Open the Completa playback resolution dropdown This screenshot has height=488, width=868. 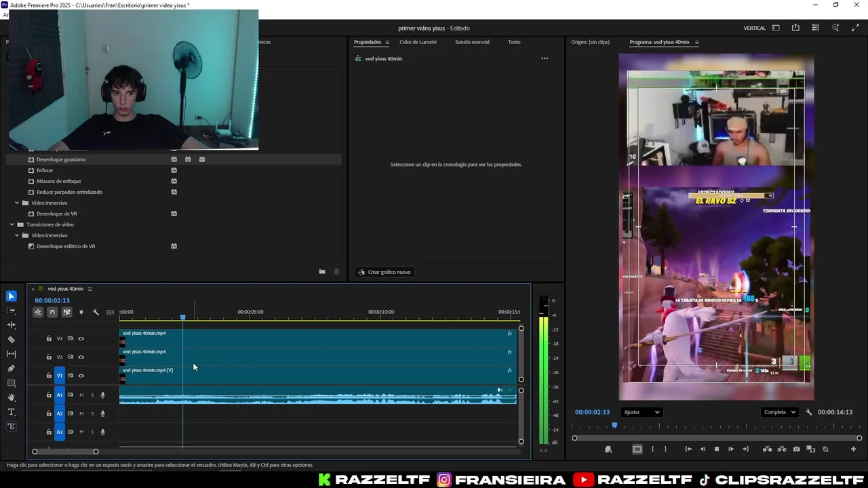tap(779, 412)
